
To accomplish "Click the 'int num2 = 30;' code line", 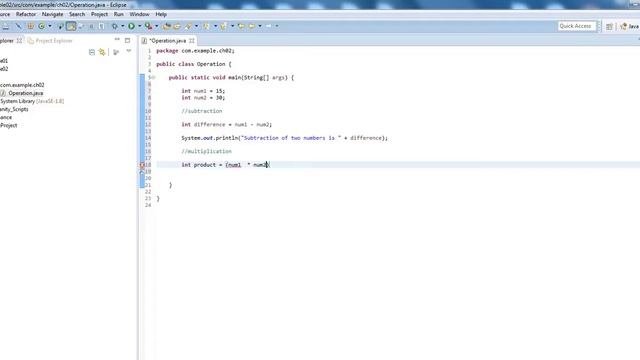I will [x=203, y=98].
